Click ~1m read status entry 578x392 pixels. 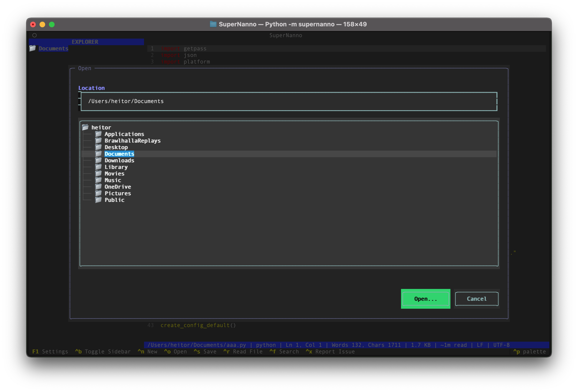coord(454,345)
